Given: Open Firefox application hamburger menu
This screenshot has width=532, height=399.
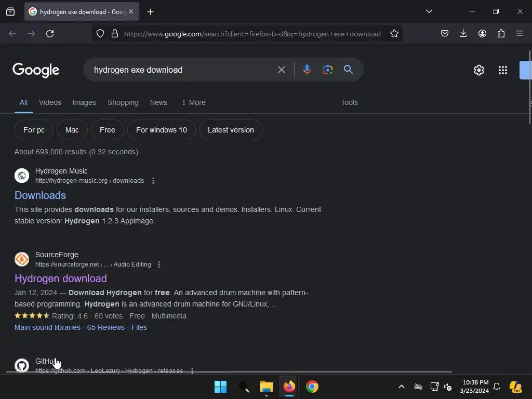Looking at the screenshot, I should pos(520,33).
